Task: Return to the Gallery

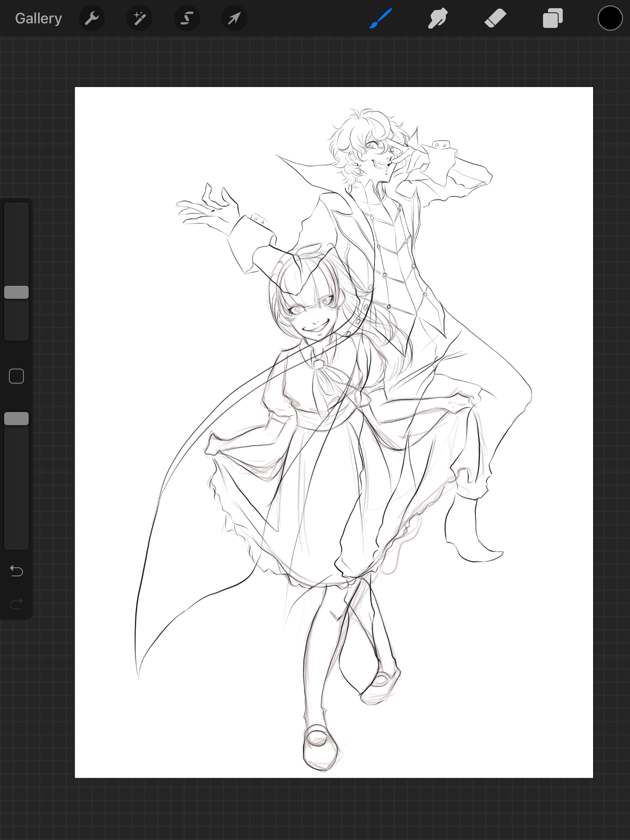Action: pos(38,18)
